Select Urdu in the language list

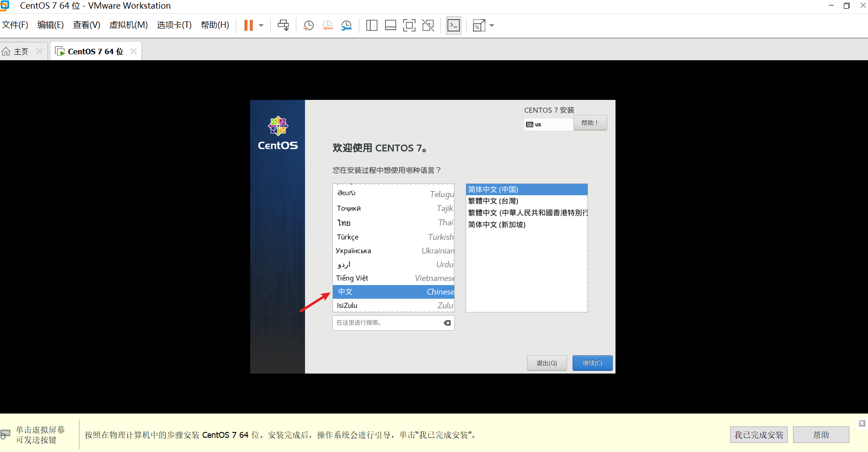394,265
